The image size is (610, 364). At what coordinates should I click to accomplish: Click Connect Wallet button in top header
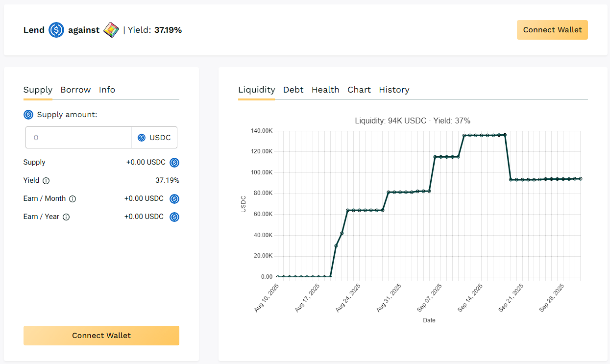point(552,30)
